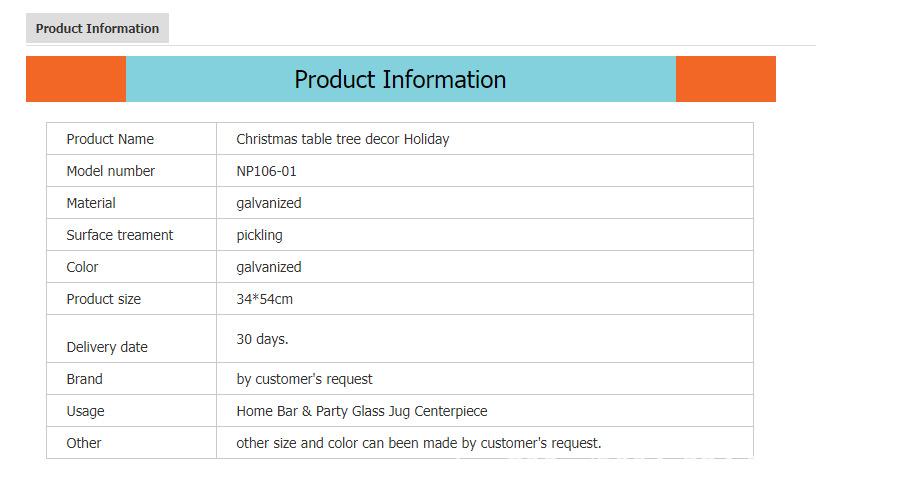
Task: Select the '30 days.' delivery value
Action: click(x=262, y=339)
